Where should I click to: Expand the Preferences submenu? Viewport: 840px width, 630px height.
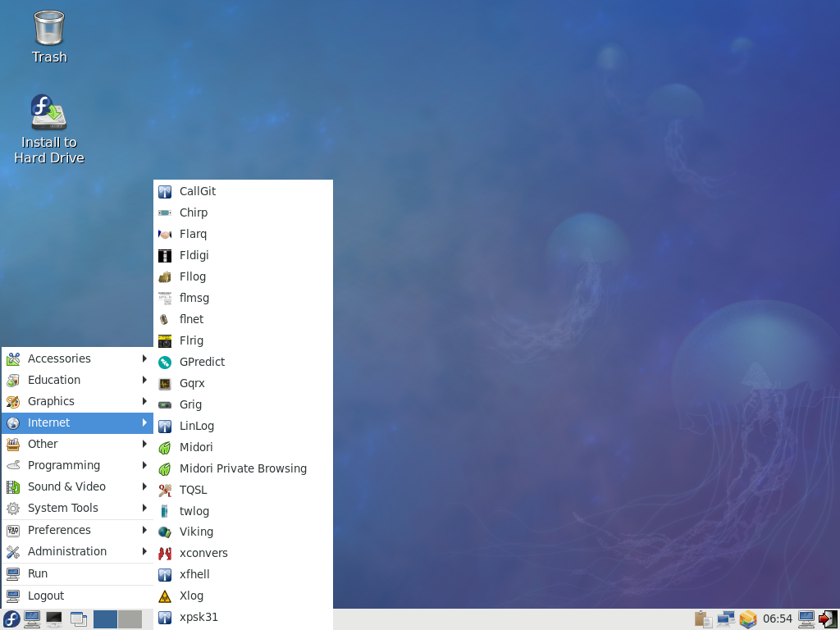[x=78, y=531]
